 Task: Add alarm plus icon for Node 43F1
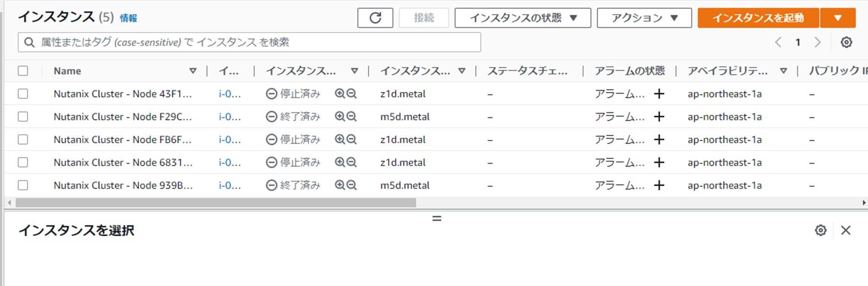659,94
